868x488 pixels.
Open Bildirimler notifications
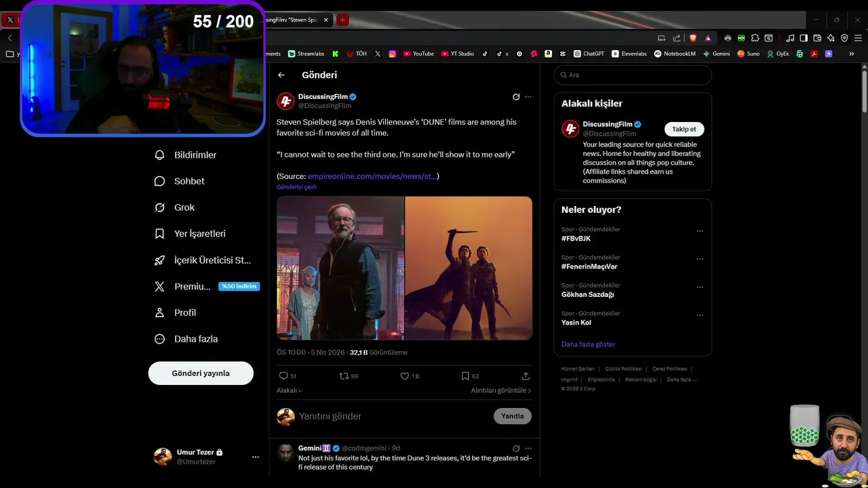pos(186,155)
